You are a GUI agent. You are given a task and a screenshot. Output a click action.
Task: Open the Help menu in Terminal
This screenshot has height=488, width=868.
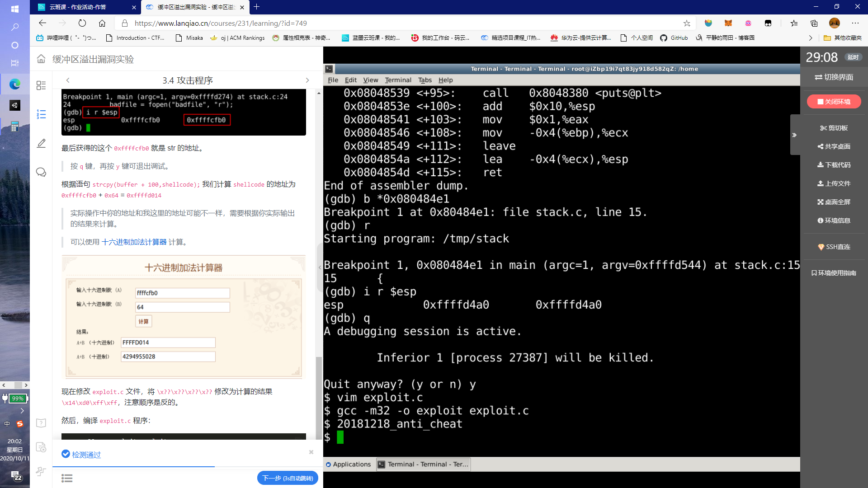(445, 80)
